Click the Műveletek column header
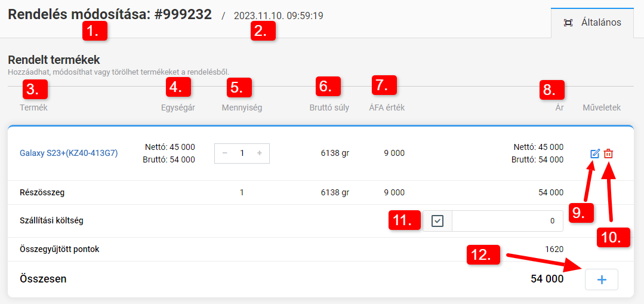 click(602, 108)
